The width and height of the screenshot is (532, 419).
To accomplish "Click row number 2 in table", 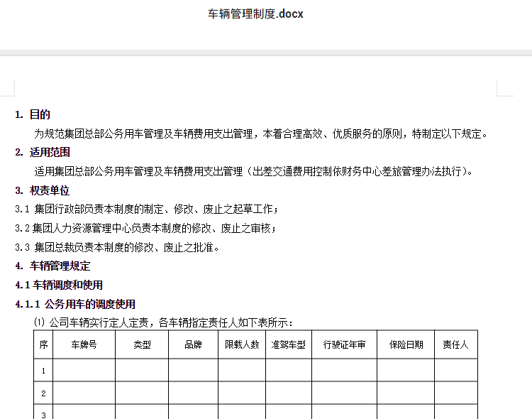I will coord(43,393).
